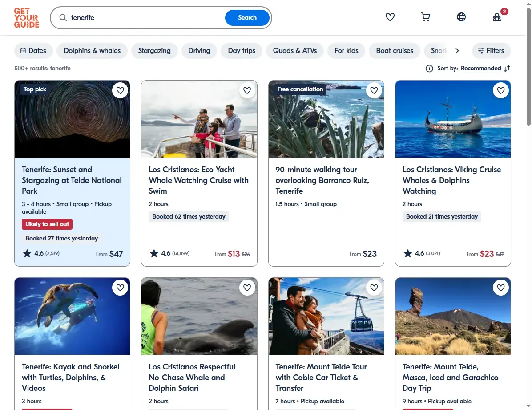The width and height of the screenshot is (532, 410).
Task: Click the tenerife search input field
Action: click(146, 18)
